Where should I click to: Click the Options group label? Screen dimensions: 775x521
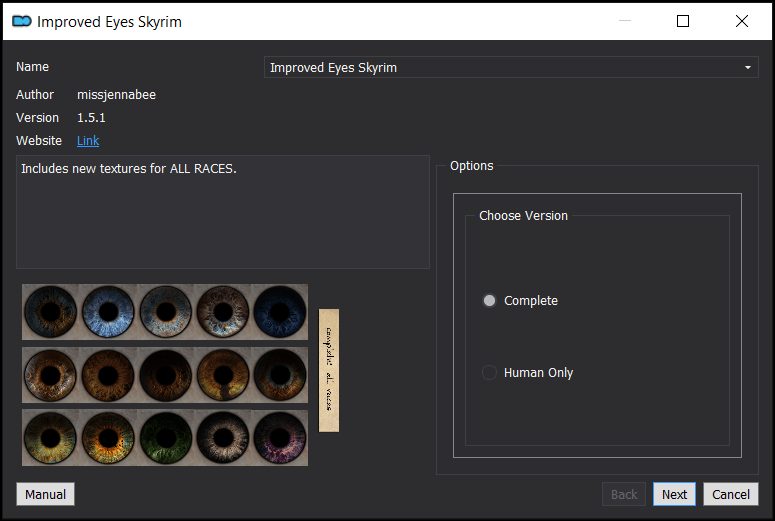(472, 166)
